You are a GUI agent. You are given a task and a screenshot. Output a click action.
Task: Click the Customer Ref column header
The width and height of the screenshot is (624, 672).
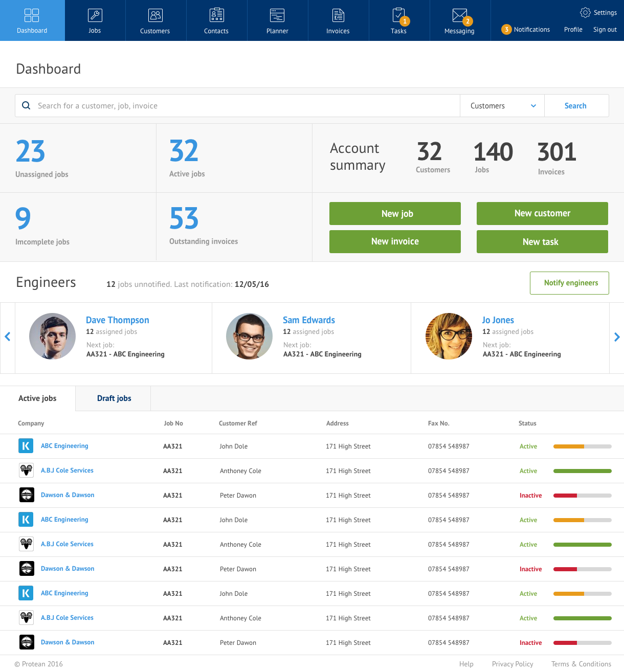238,423
